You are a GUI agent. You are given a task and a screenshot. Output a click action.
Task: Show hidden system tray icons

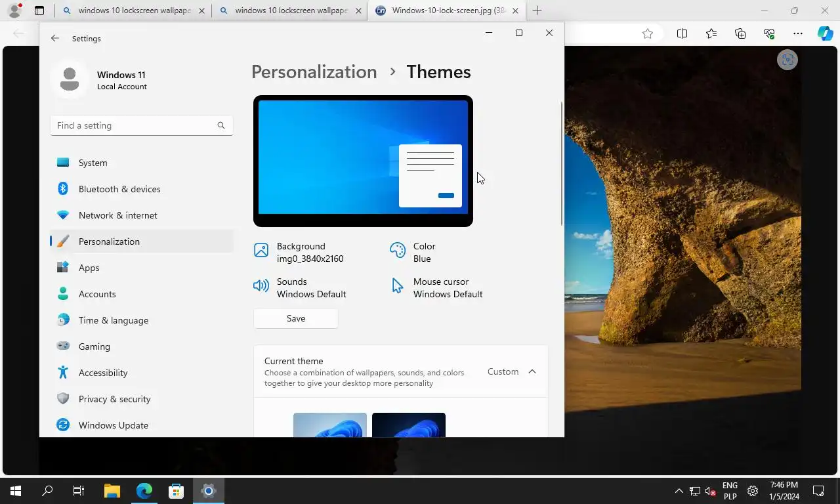pos(679,491)
